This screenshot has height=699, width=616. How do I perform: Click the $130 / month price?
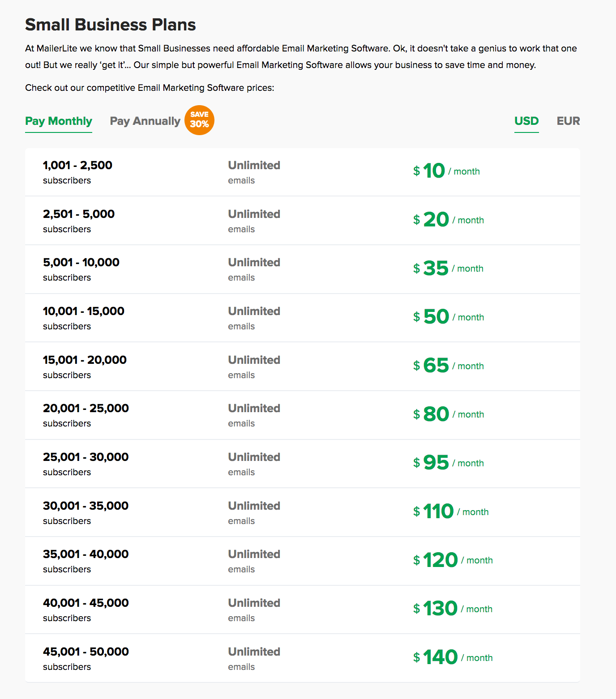coord(452,609)
